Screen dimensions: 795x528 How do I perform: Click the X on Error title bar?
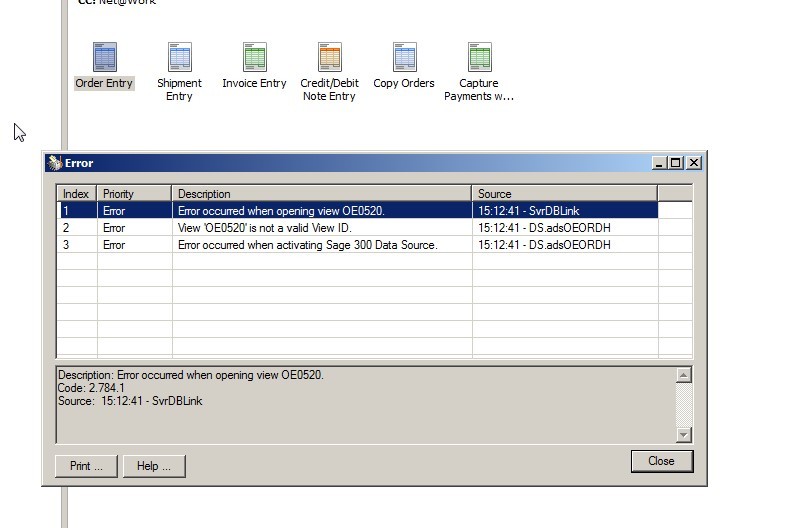[694, 163]
